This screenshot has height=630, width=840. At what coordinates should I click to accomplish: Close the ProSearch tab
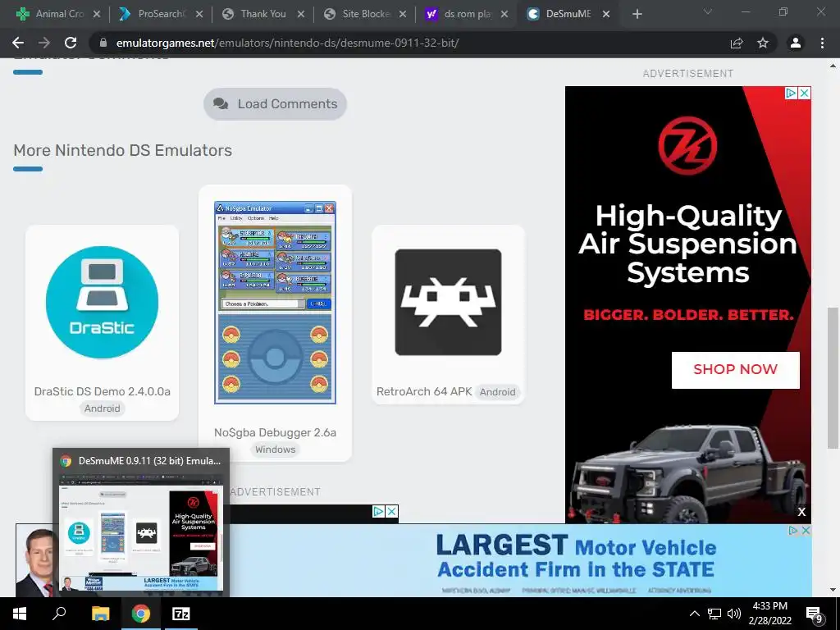[x=199, y=14]
